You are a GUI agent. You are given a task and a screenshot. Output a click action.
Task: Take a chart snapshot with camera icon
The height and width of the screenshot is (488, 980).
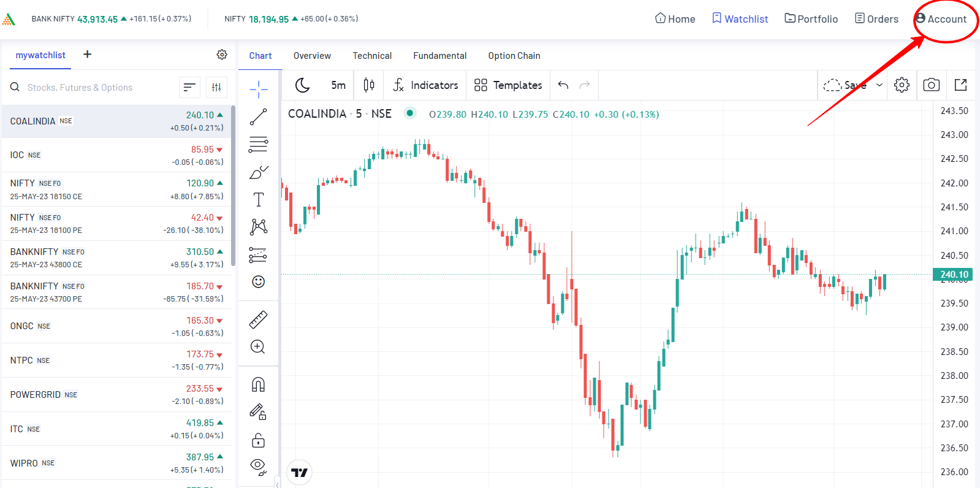[931, 85]
